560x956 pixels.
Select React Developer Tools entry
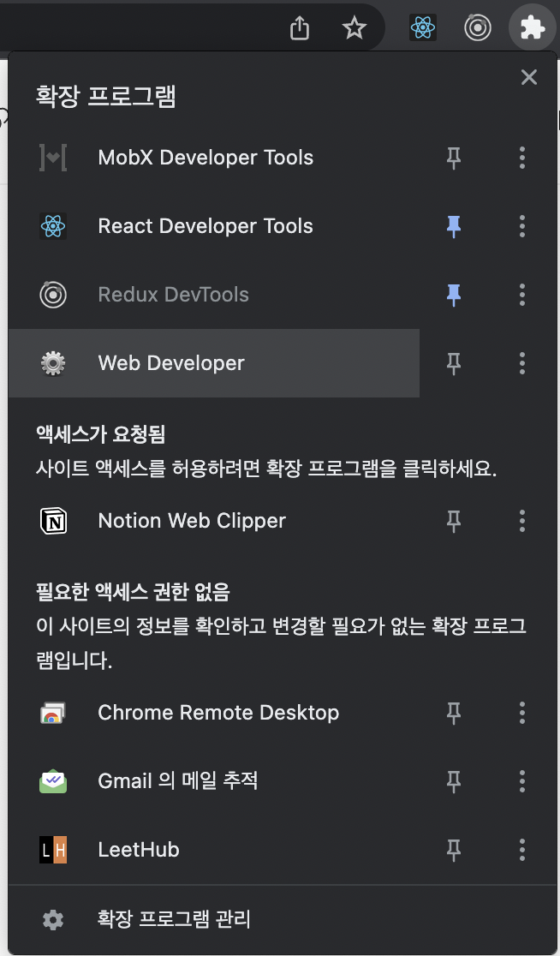(214, 226)
